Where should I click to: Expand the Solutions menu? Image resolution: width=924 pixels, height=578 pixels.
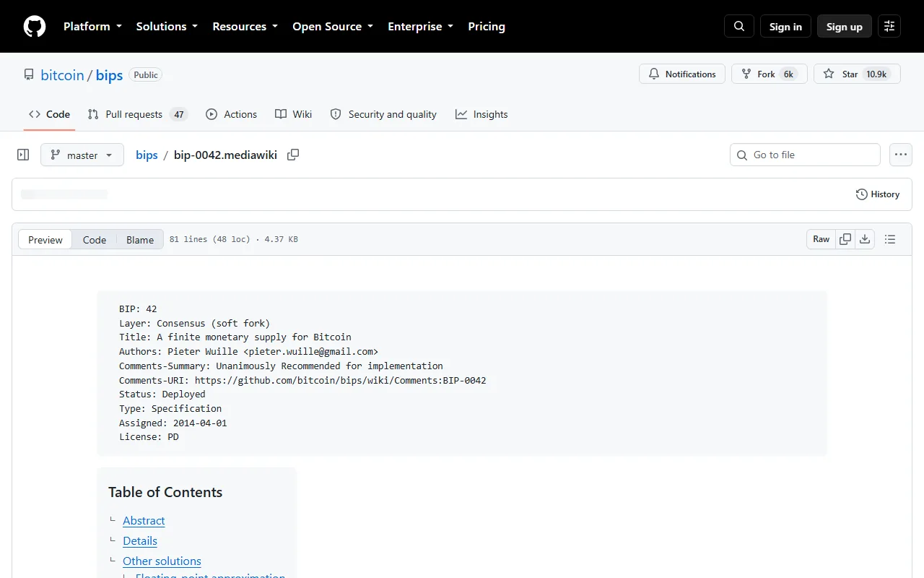coord(167,26)
